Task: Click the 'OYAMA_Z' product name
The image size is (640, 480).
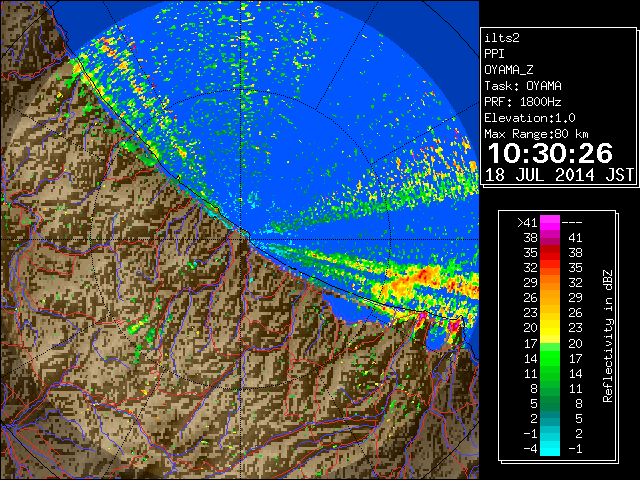Action: [509, 70]
